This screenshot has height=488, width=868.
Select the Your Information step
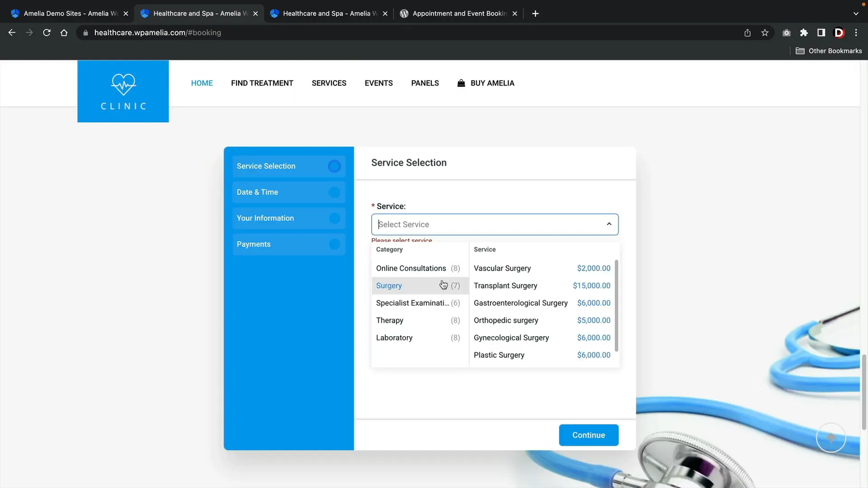[x=289, y=218]
